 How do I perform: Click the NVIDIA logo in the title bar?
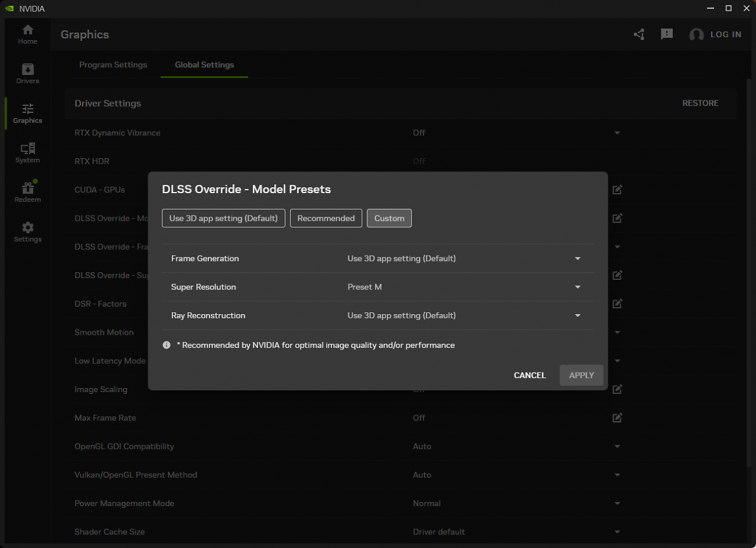(x=9, y=9)
